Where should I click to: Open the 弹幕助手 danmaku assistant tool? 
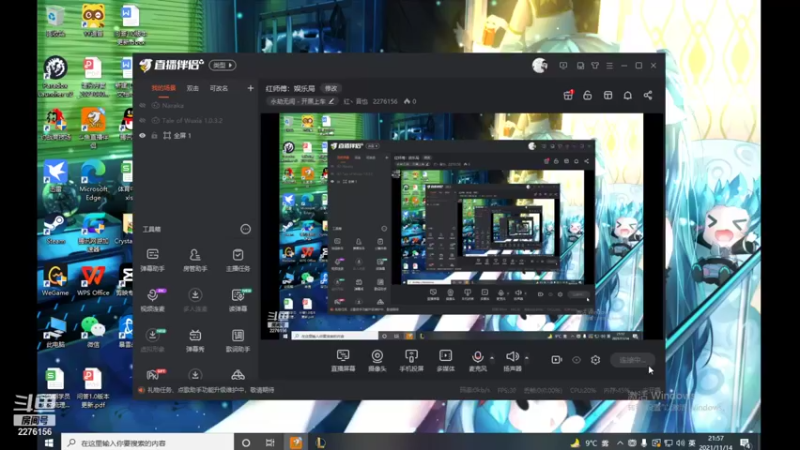click(x=153, y=259)
